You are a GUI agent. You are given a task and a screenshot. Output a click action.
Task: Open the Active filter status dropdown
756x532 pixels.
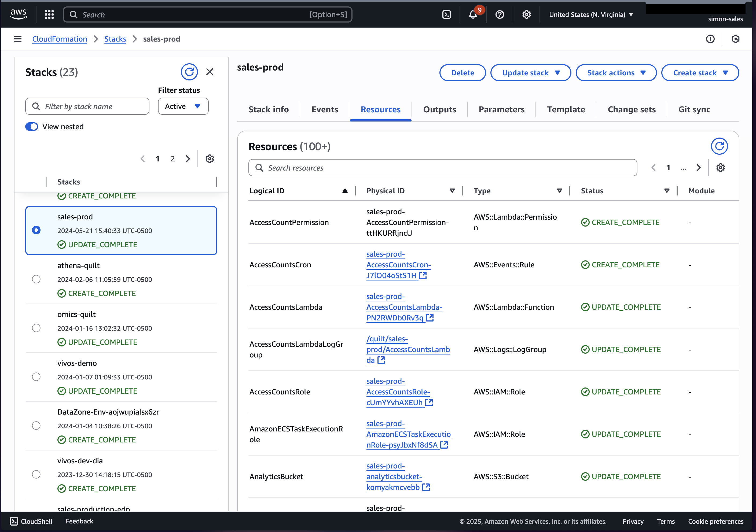[183, 106]
